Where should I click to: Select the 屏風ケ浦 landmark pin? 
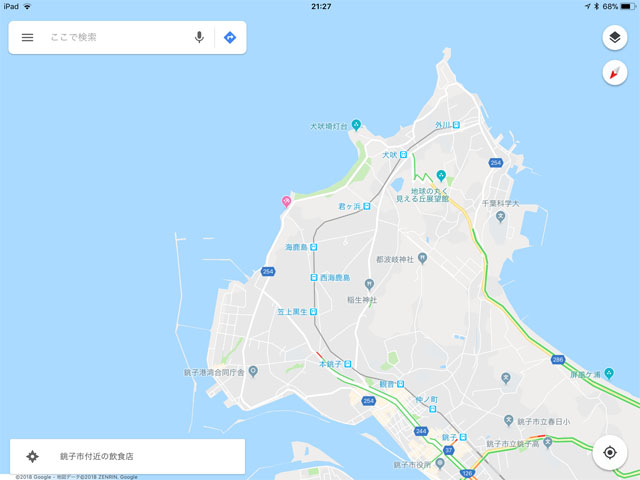point(609,373)
